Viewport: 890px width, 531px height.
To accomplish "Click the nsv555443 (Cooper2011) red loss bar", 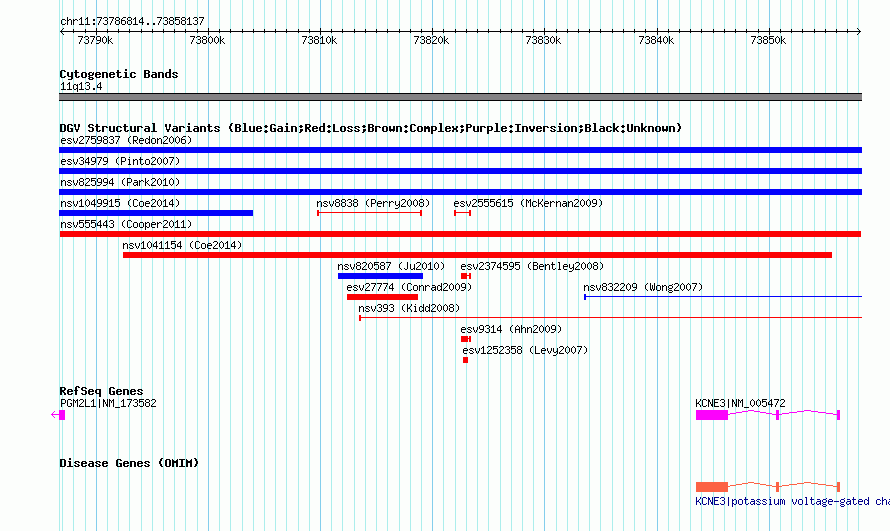I will (460, 234).
